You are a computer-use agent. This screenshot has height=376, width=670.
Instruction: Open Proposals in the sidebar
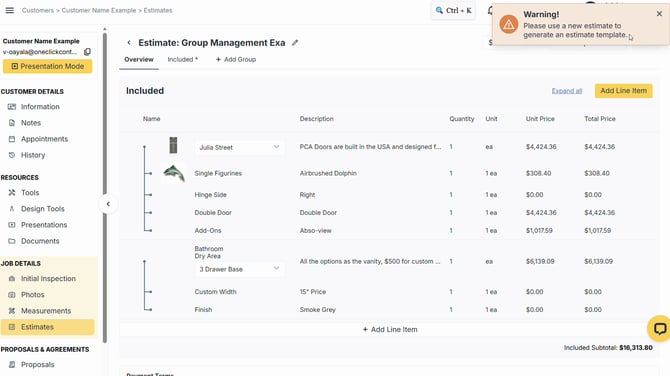(38, 364)
